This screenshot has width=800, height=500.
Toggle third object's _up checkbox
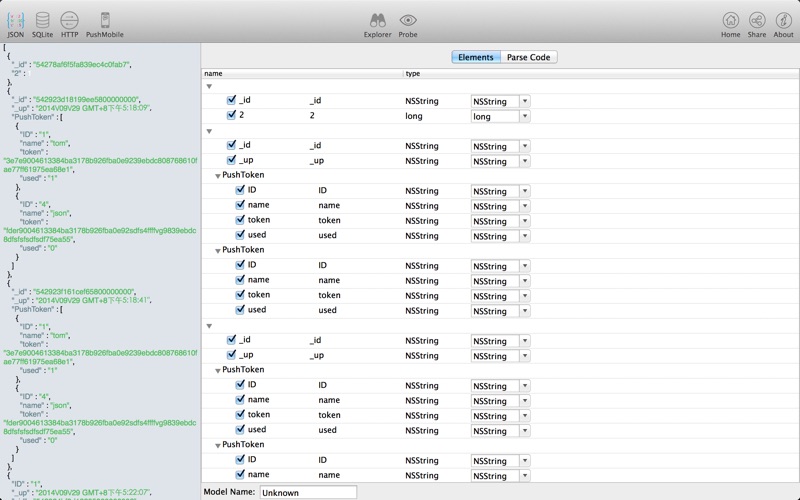tap(232, 354)
